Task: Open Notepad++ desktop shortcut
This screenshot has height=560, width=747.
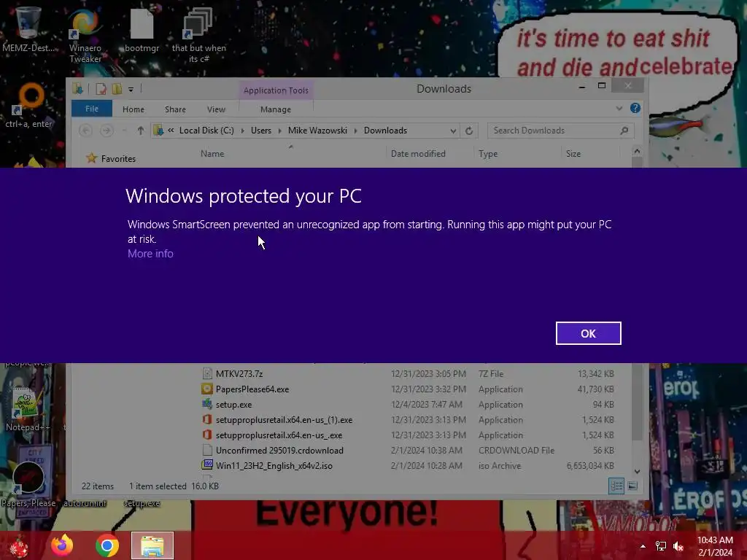Action: 27,410
